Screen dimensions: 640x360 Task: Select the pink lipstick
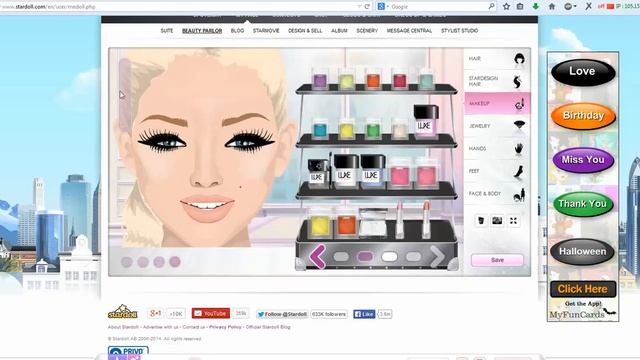click(400, 220)
